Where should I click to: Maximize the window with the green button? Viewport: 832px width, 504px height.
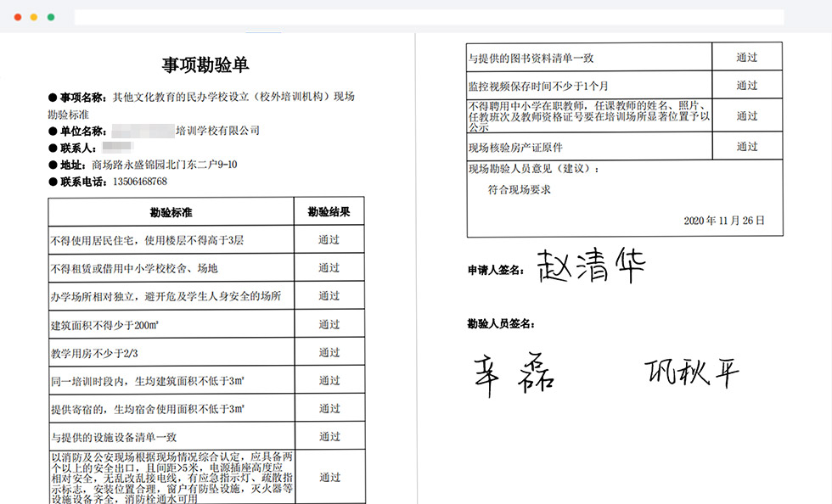[x=51, y=17]
